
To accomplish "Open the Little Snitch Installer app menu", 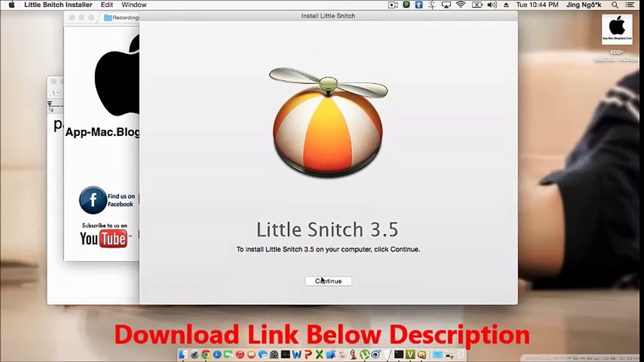I will coord(58,5).
